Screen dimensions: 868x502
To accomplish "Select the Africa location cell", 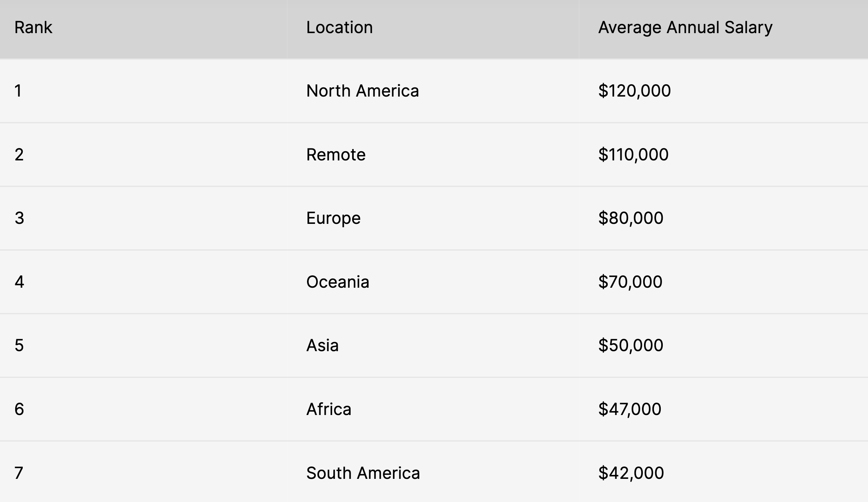I will point(329,409).
